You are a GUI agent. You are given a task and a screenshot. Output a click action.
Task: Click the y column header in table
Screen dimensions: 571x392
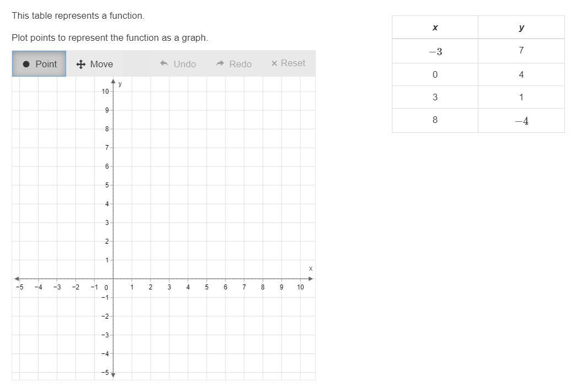click(521, 28)
